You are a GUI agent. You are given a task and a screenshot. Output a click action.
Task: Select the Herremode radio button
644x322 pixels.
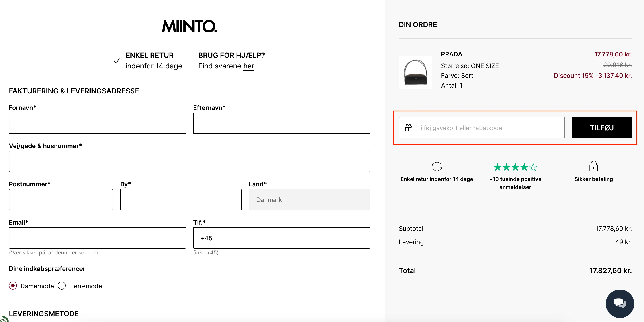(x=61, y=285)
